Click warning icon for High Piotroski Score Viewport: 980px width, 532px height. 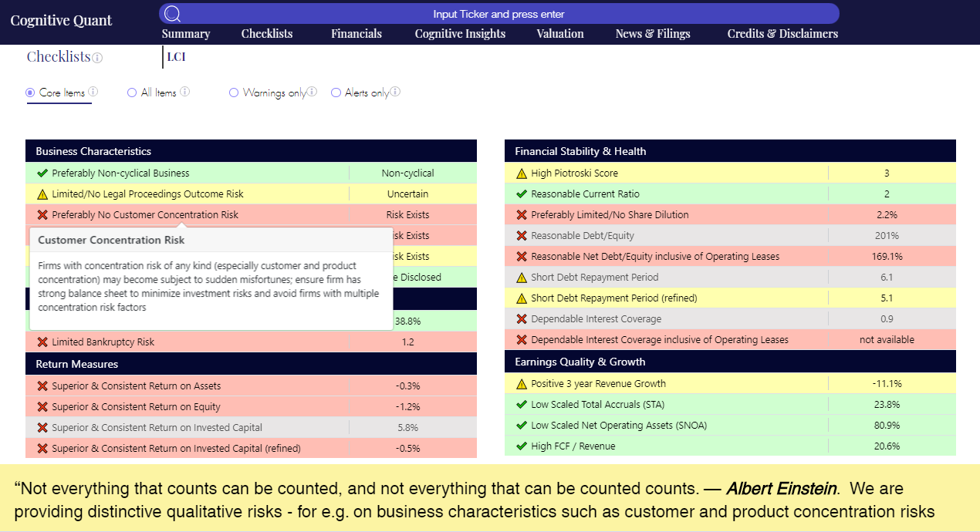[x=522, y=173]
